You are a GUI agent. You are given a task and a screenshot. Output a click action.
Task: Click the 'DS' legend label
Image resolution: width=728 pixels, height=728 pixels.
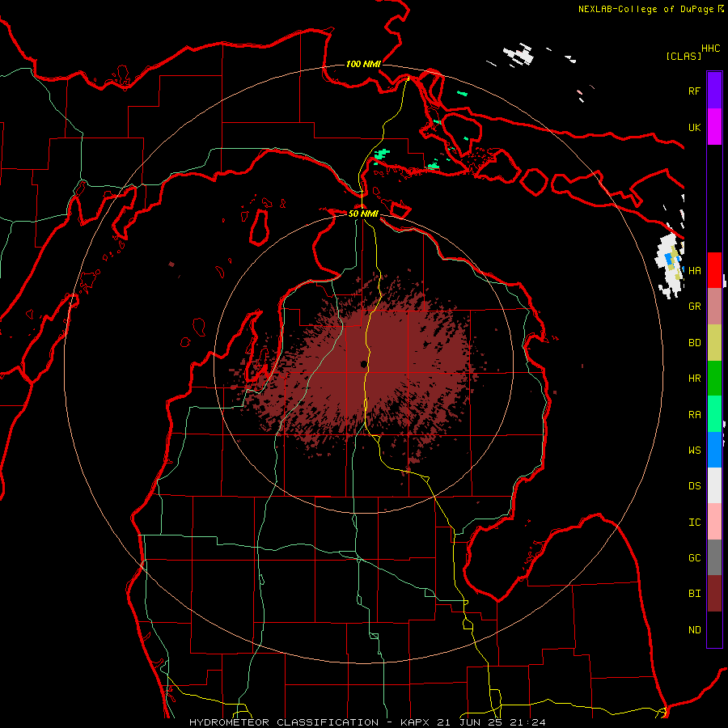pos(694,486)
